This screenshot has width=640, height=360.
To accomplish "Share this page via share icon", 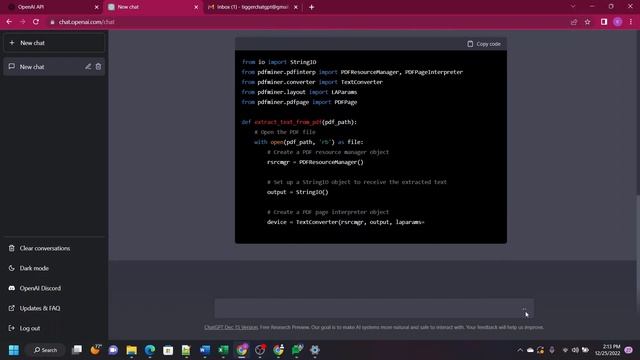I will (574, 22).
